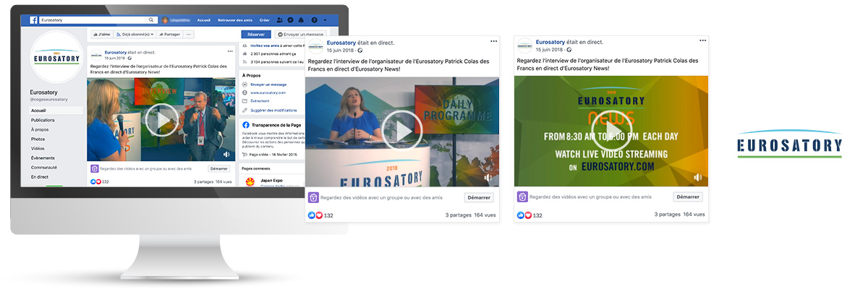Image resolution: width=868 pixels, height=289 pixels.
Task: Click the Eurosatory avatar in the right card
Action: (x=524, y=46)
